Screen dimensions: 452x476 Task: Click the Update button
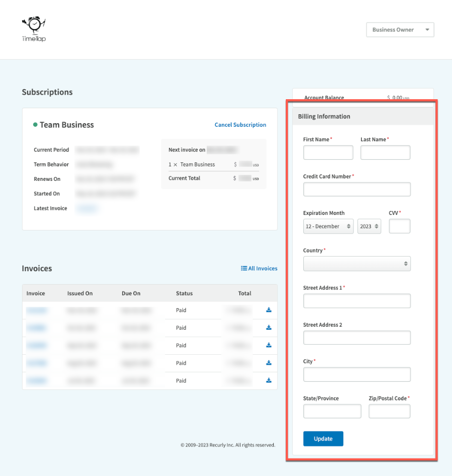(323, 438)
